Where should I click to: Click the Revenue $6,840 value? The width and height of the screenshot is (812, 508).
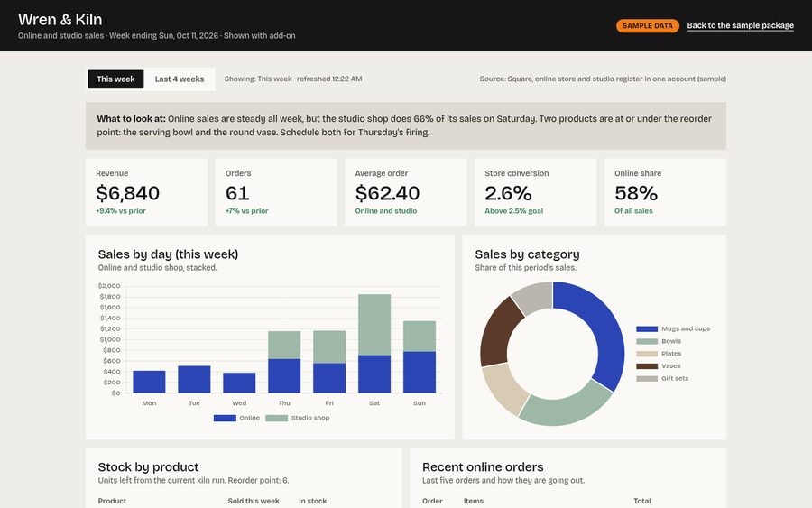[128, 193]
